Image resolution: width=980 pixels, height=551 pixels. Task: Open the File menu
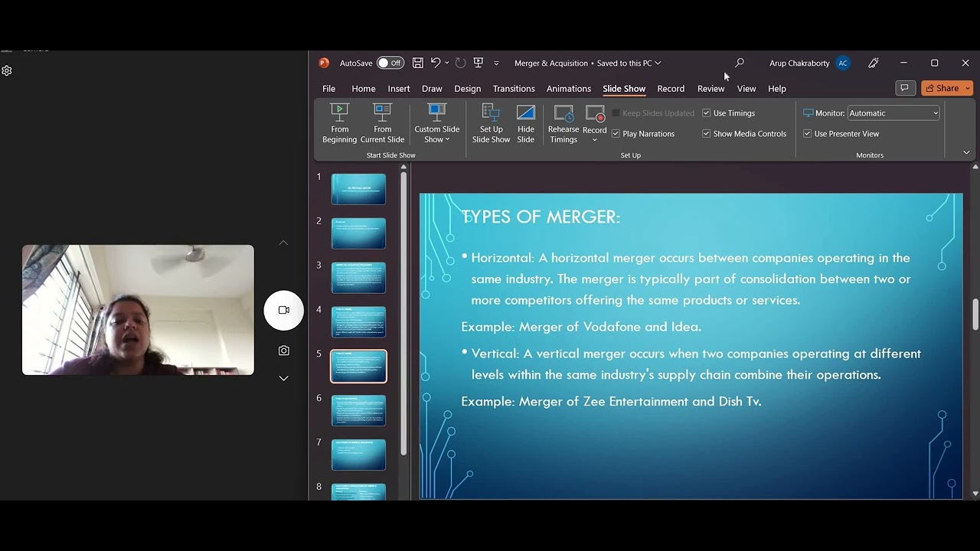[x=328, y=89]
